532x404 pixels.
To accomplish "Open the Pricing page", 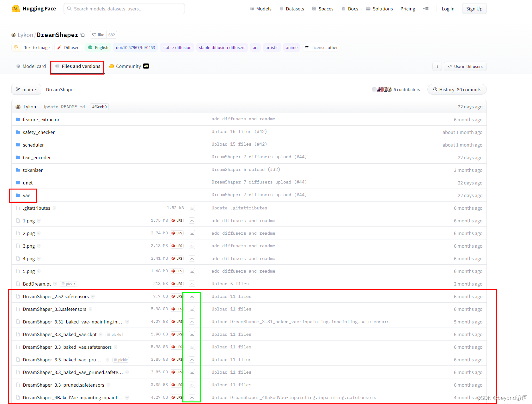I will click(x=408, y=9).
